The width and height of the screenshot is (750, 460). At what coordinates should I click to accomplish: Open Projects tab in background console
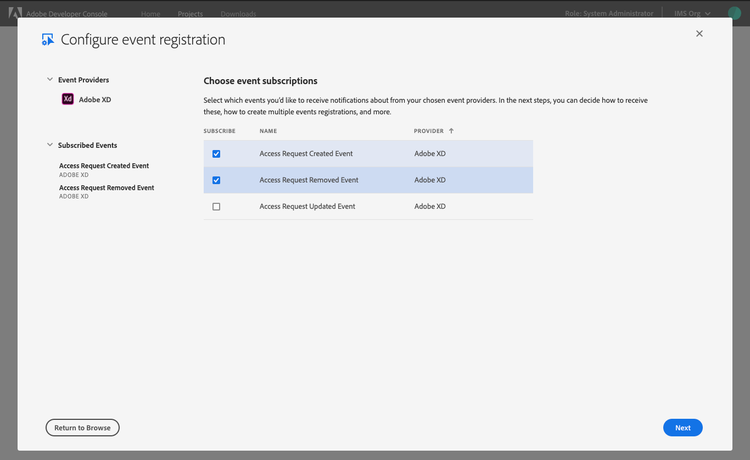tap(190, 13)
